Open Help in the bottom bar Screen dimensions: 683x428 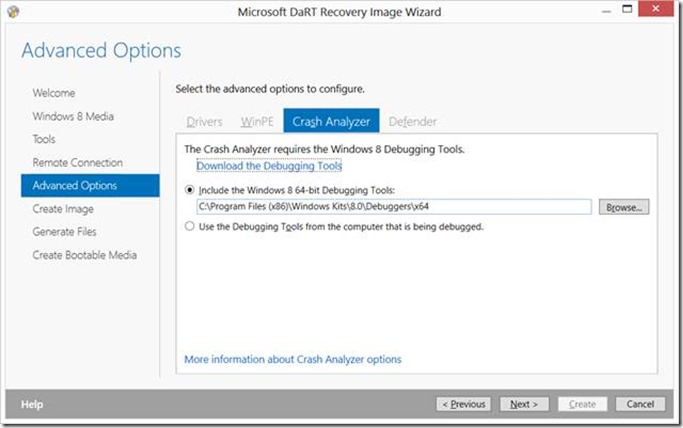point(32,404)
